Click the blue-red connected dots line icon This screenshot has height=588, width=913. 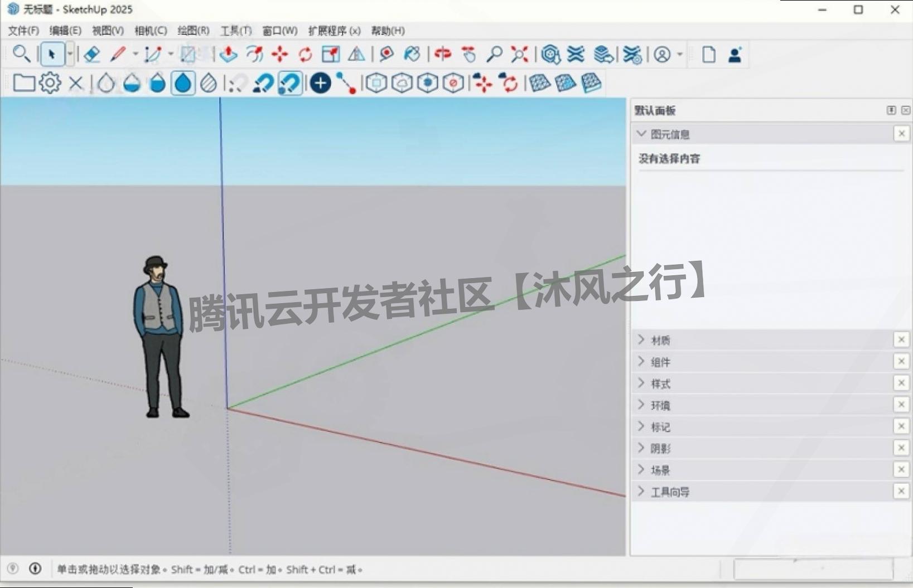346,84
